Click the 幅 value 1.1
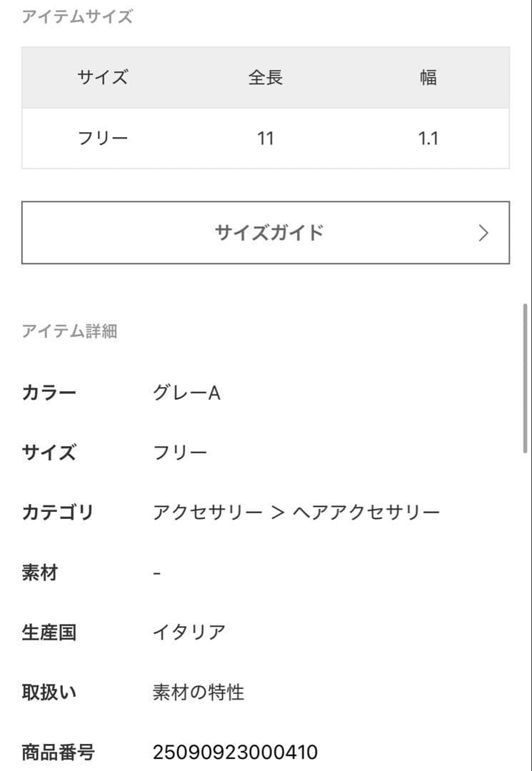 (x=428, y=138)
